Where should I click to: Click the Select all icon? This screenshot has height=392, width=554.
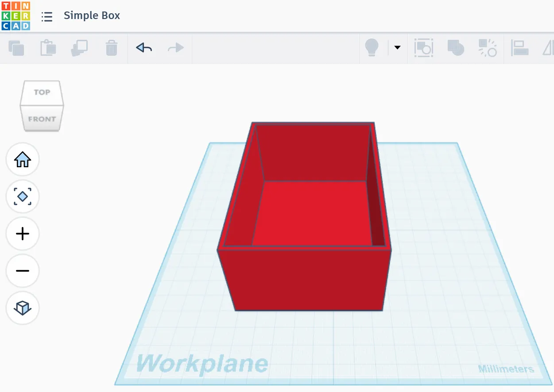423,47
